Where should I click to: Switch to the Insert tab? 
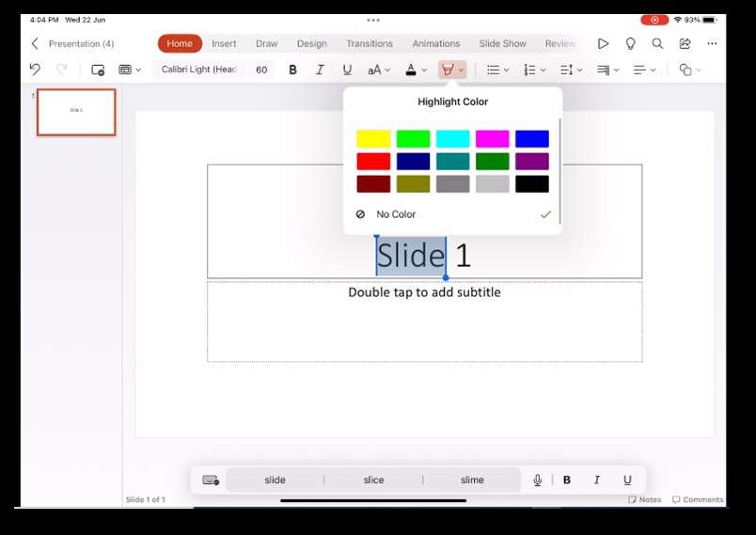point(224,43)
